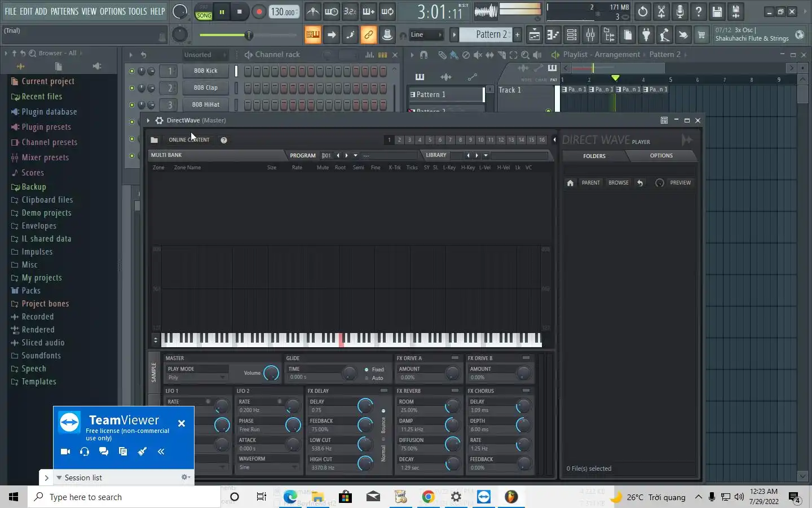Select multi slot number 5
812x508 pixels.
430,140
